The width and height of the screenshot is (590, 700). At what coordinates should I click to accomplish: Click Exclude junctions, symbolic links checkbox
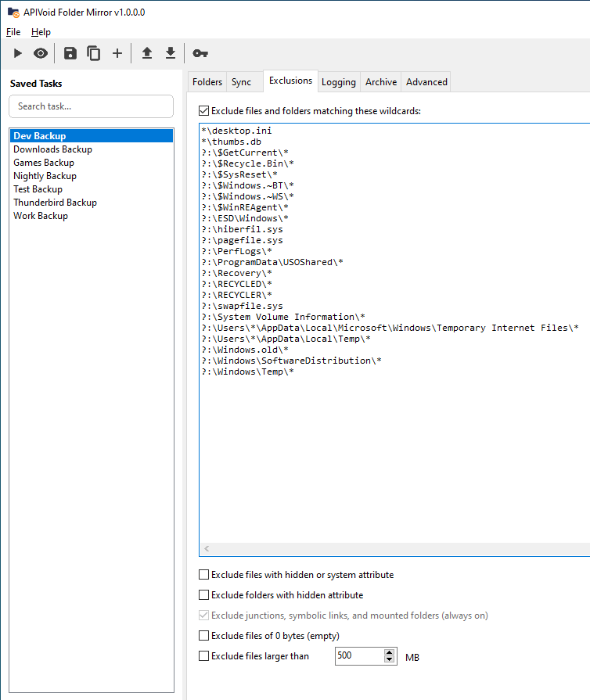pos(203,616)
